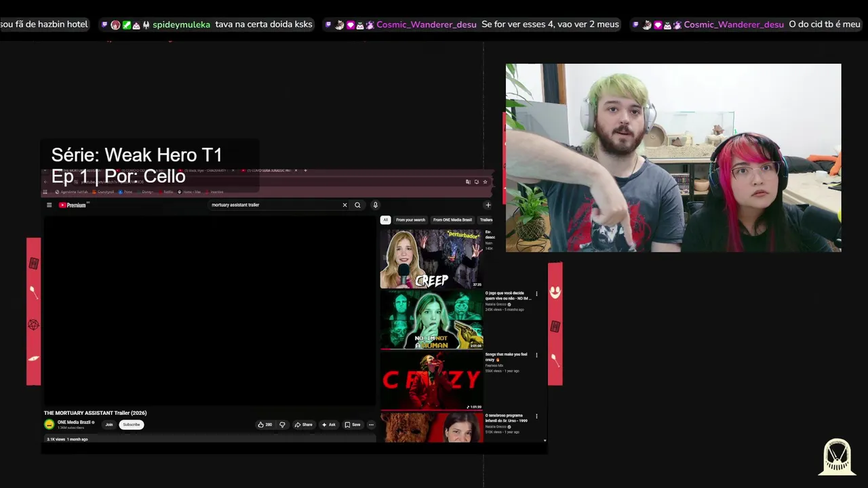868x488 pixels.
Task: Open options menu for 'O tenebroso programa infantil' video
Action: coord(536,415)
